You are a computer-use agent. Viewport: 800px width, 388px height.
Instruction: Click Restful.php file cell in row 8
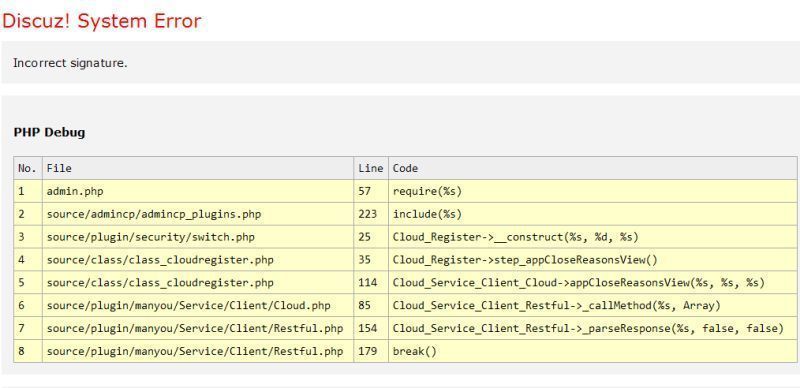point(198,351)
